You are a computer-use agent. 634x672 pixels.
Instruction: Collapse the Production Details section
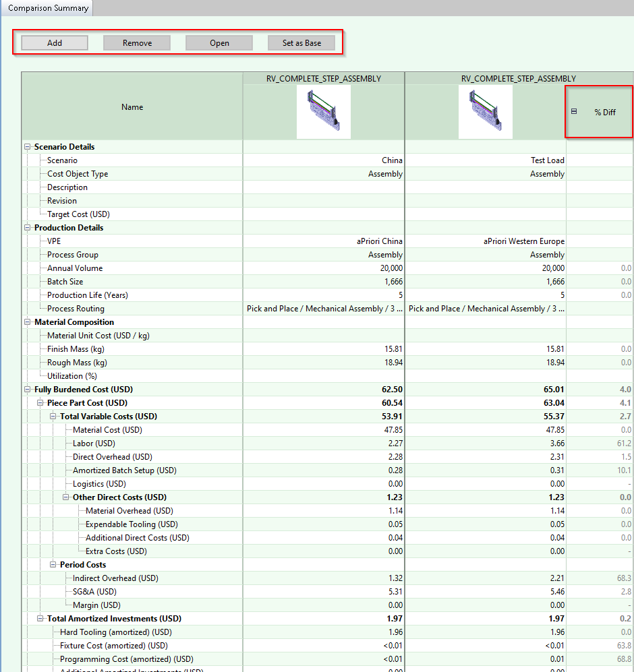pyautogui.click(x=28, y=228)
